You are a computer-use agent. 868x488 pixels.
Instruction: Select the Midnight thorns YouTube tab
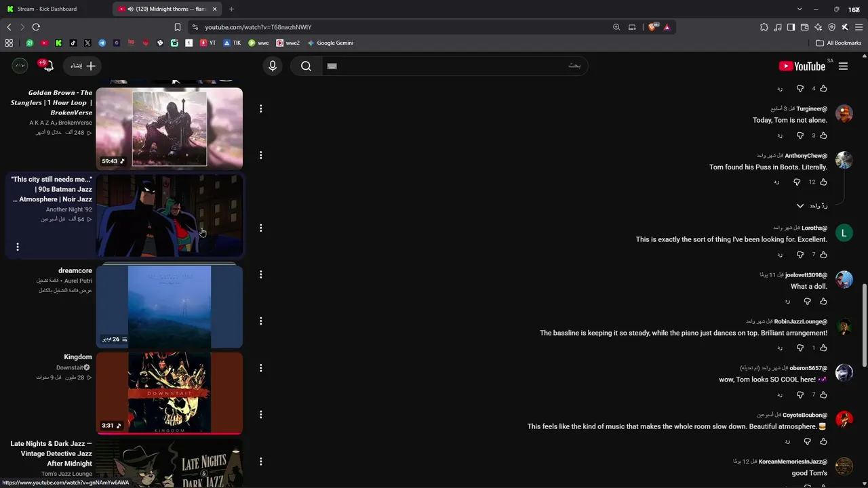point(168,9)
